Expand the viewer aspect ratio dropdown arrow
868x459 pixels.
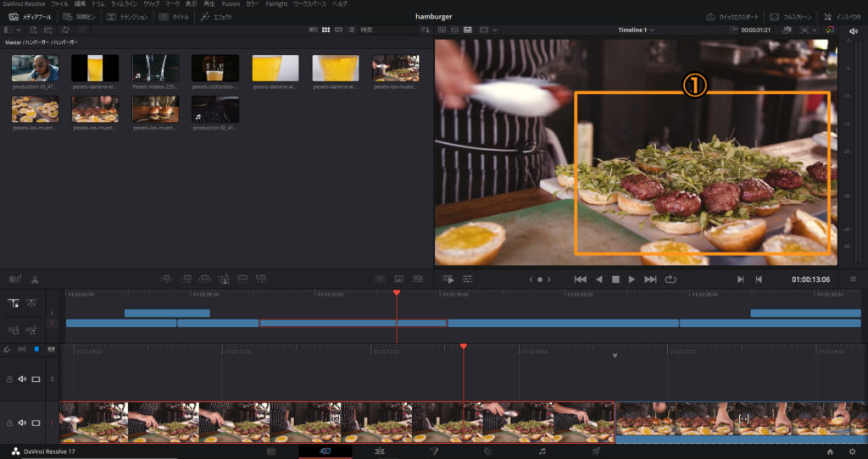496,30
